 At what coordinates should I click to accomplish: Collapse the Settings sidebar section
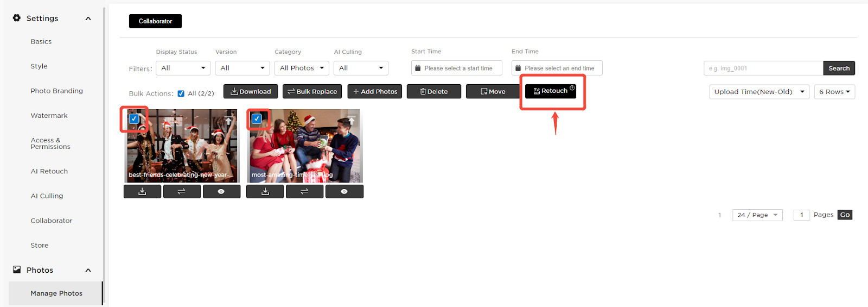click(88, 18)
